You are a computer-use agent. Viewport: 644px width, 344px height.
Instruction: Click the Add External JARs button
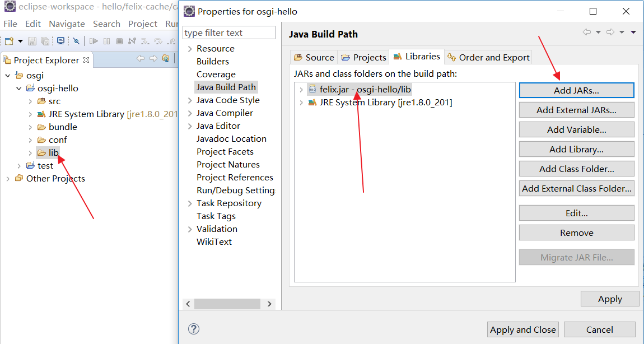click(576, 110)
